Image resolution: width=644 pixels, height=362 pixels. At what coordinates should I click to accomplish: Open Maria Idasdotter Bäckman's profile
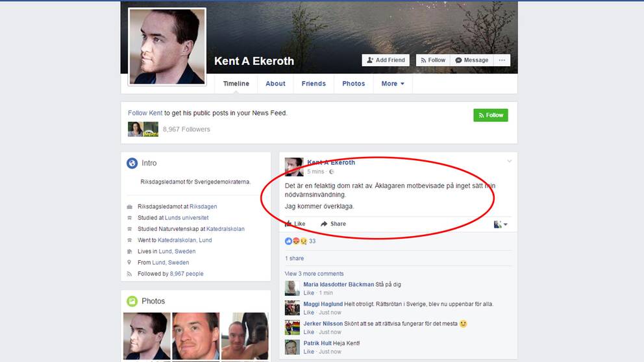pyautogui.click(x=338, y=284)
